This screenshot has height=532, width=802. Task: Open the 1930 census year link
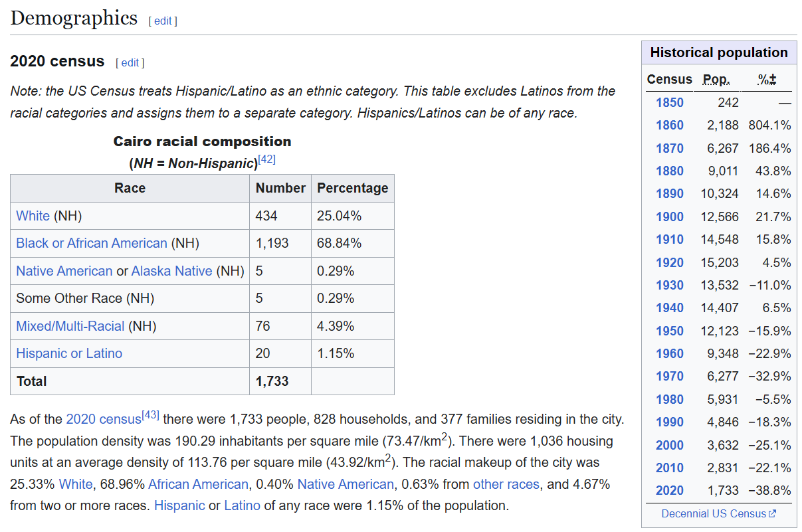(670, 285)
